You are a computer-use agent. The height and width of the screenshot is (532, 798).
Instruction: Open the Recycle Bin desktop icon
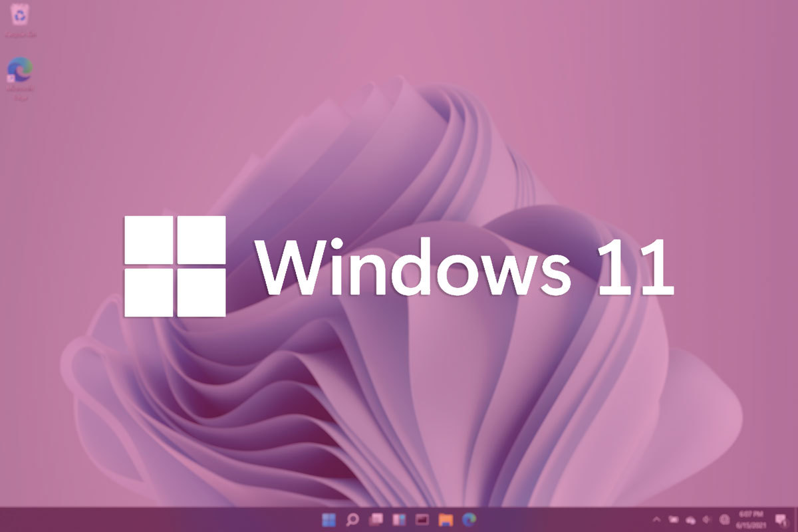click(x=20, y=15)
